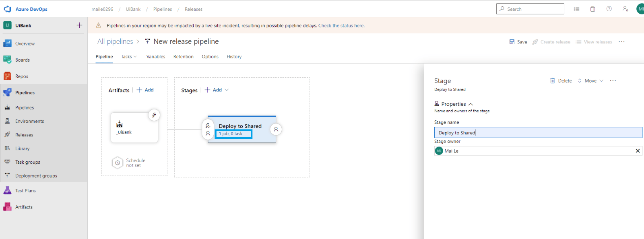
Task: Click the Schedule clock icon
Action: (118, 163)
